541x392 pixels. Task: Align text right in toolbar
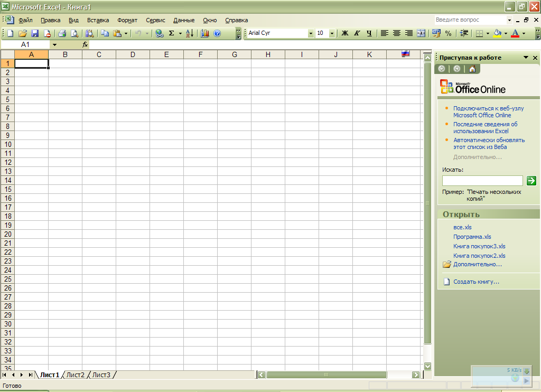[x=409, y=33]
